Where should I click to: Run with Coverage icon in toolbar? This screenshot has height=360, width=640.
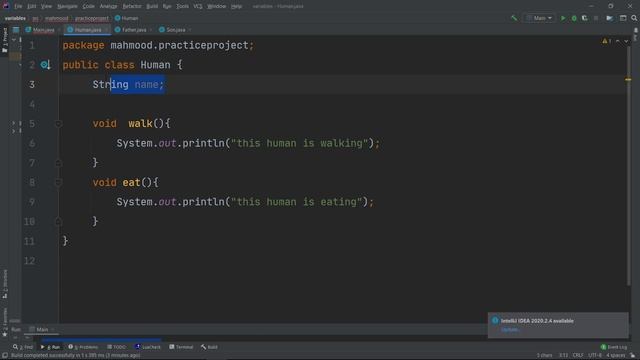pos(584,18)
